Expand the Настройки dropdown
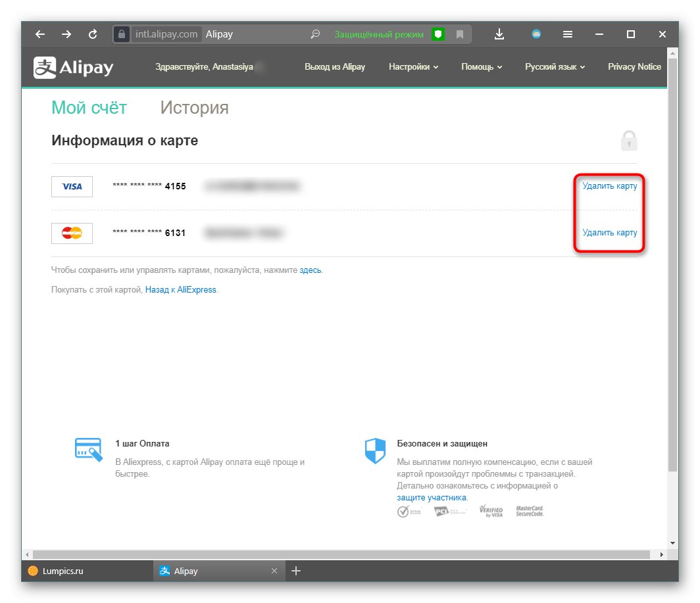Screen dimensions: 700x603 [413, 67]
